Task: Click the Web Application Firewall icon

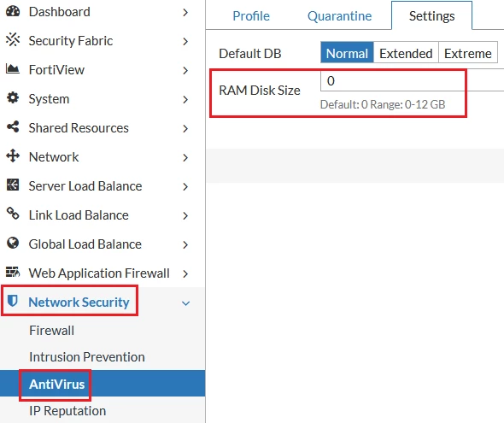Action: (x=13, y=272)
